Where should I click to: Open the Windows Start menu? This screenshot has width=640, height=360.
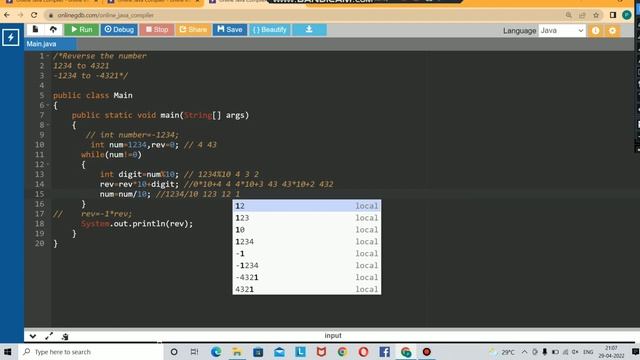tap(8, 351)
